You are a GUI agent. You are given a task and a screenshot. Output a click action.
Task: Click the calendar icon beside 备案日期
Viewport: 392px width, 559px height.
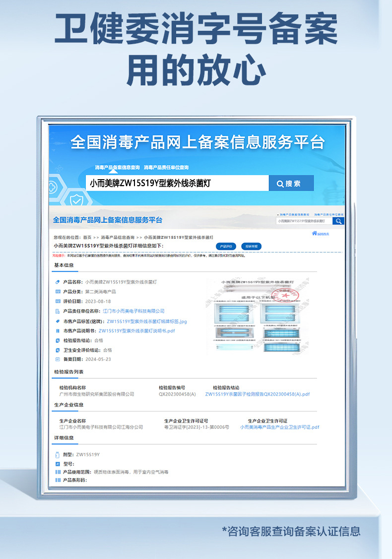click(58, 359)
